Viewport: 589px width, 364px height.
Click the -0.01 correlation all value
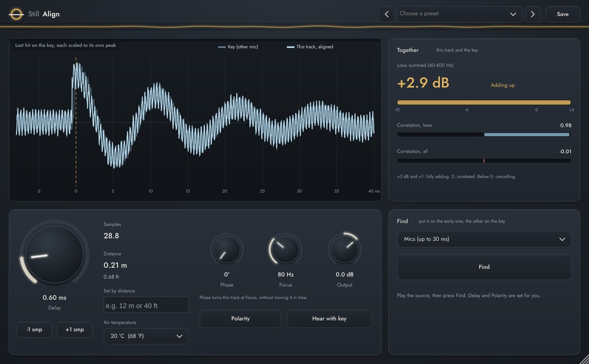point(565,152)
